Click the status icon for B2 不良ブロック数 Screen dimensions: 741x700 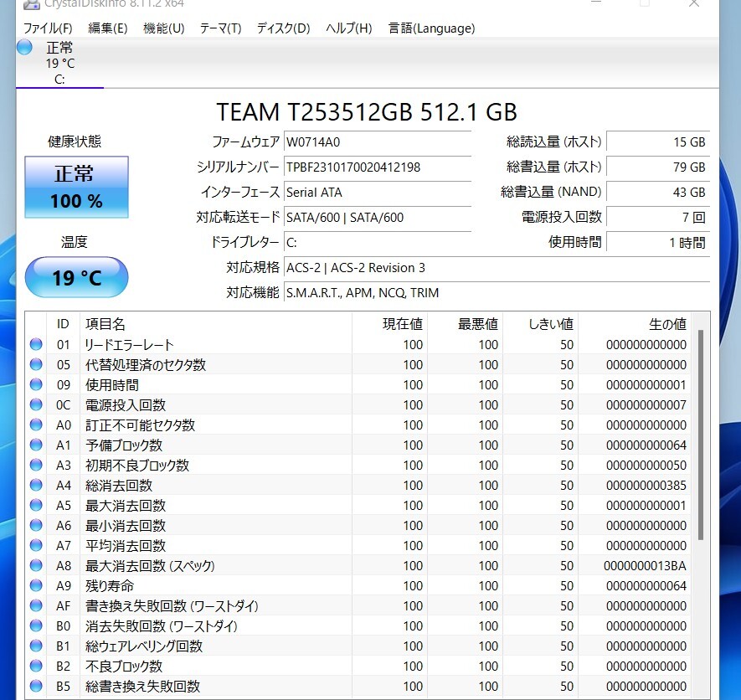tap(36, 666)
